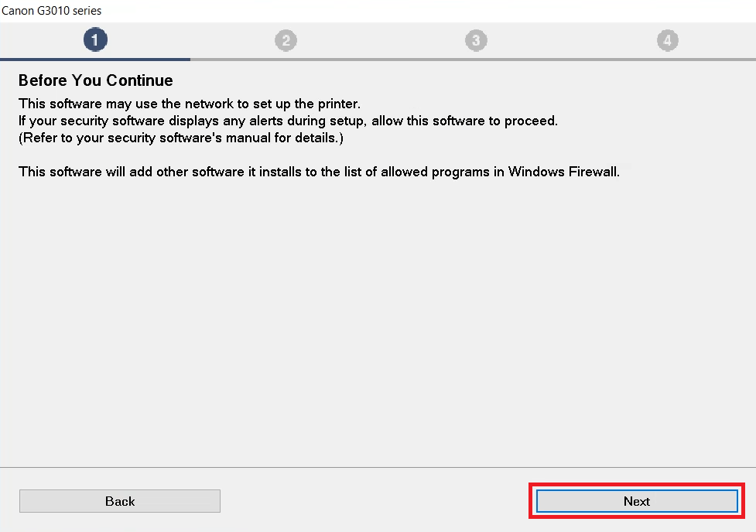Click the words Windows Firewall
This screenshot has width=756, height=532.
[x=563, y=172]
